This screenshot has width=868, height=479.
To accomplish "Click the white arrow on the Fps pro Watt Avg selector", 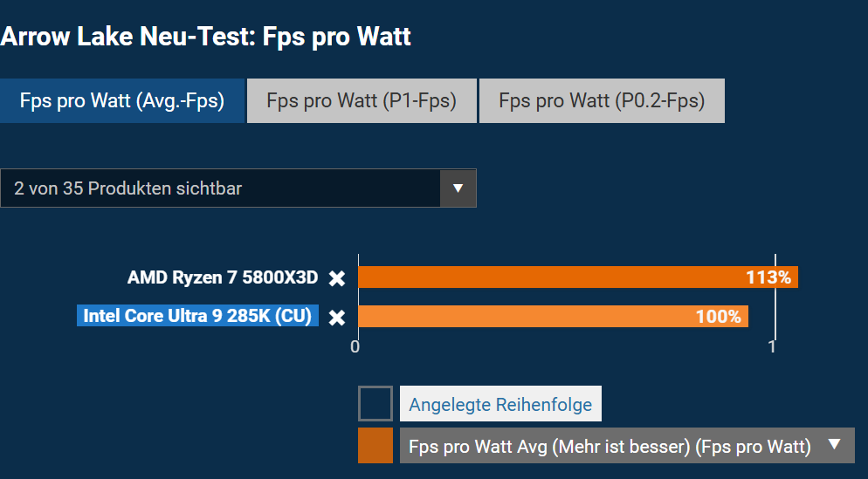I will pyautogui.click(x=834, y=444).
